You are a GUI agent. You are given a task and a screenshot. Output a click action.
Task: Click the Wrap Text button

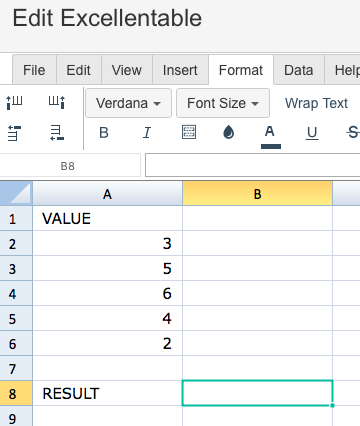tap(316, 103)
